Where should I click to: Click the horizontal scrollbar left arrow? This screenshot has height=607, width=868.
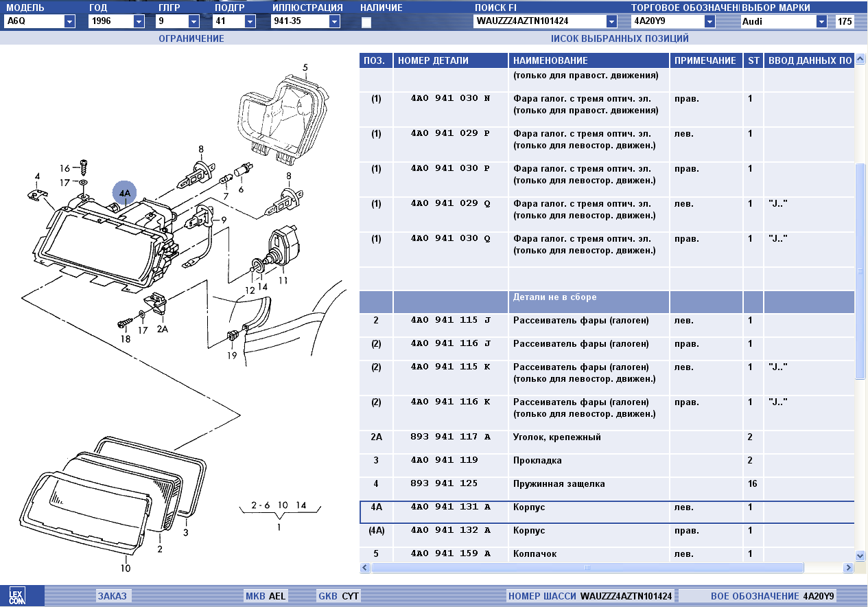[365, 568]
